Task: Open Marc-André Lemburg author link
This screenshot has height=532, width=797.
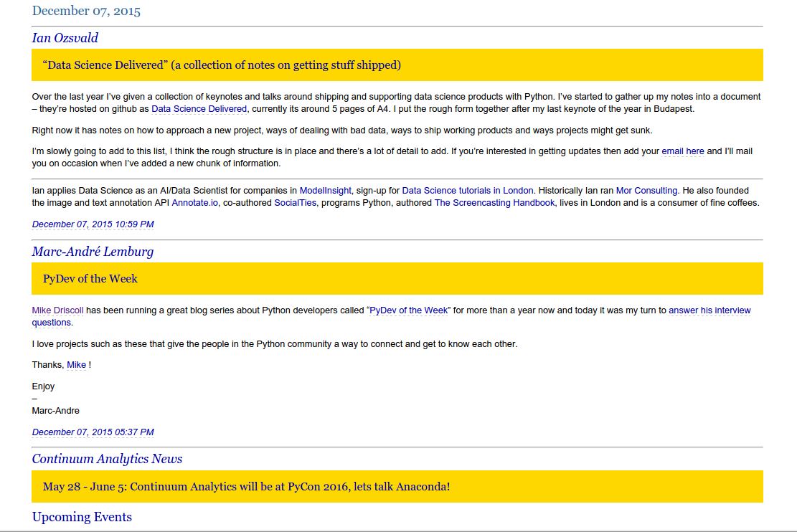Action: coord(93,252)
